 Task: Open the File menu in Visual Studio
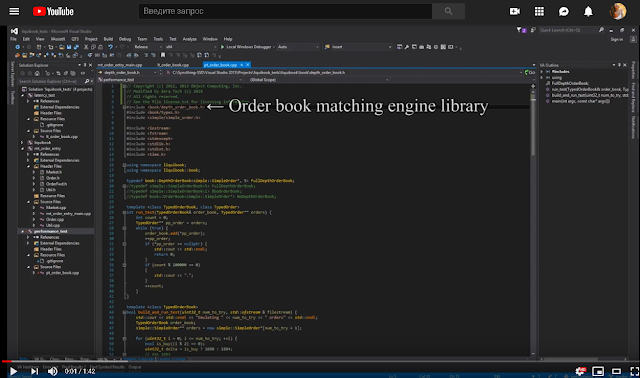[13, 39]
